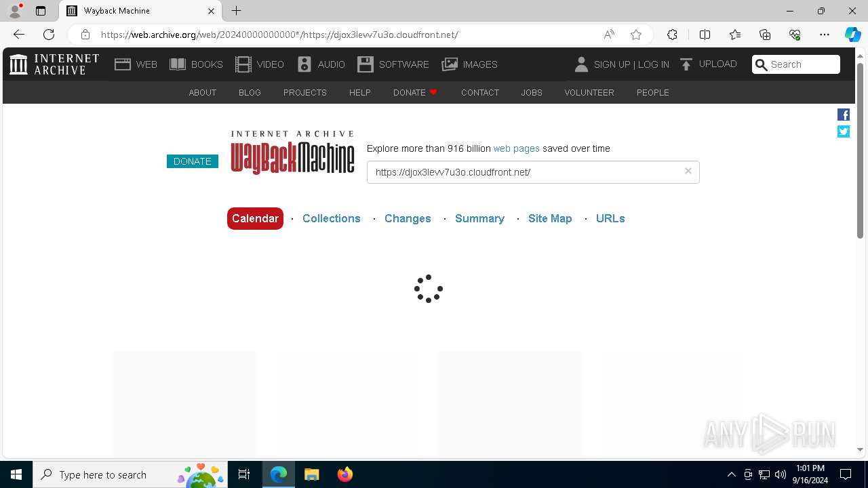Screen dimensions: 868x488
Task: Open the Images section icon
Action: [450, 64]
